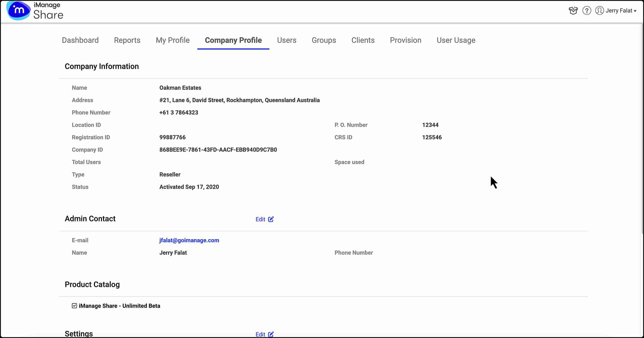The image size is (644, 338).
Task: Uncheck iManage Share - Unlimited Beta
Action: pyautogui.click(x=74, y=305)
